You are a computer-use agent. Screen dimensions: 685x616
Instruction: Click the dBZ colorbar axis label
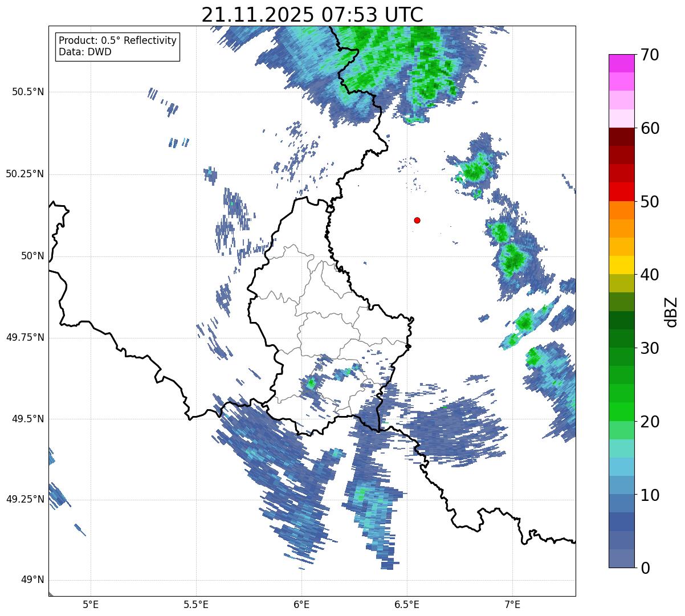pyautogui.click(x=671, y=312)
